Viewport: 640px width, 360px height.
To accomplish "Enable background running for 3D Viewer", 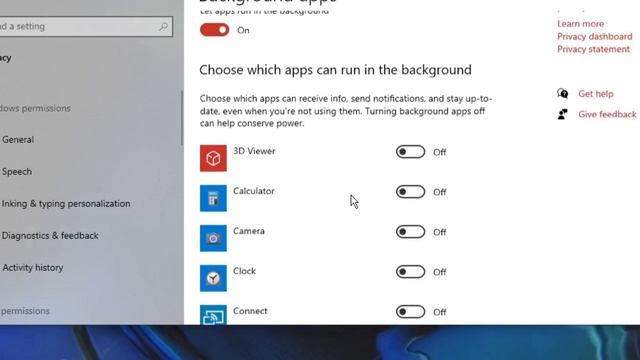I will click(410, 152).
